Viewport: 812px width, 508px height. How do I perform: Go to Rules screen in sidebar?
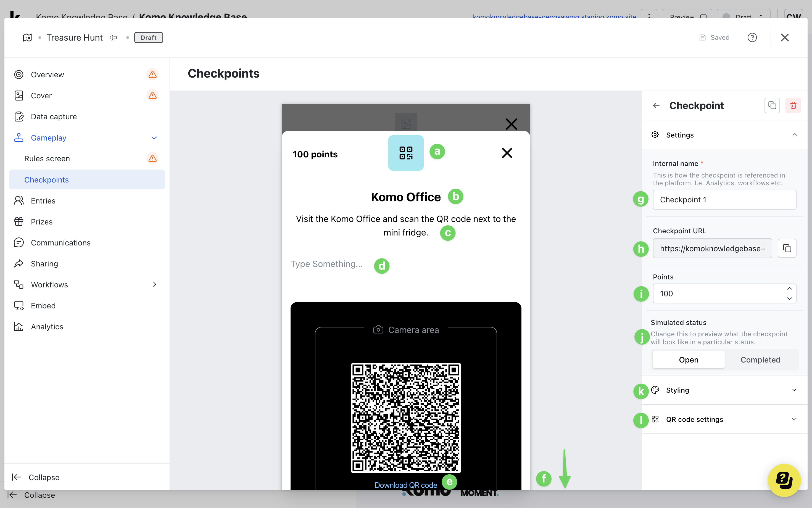point(47,158)
